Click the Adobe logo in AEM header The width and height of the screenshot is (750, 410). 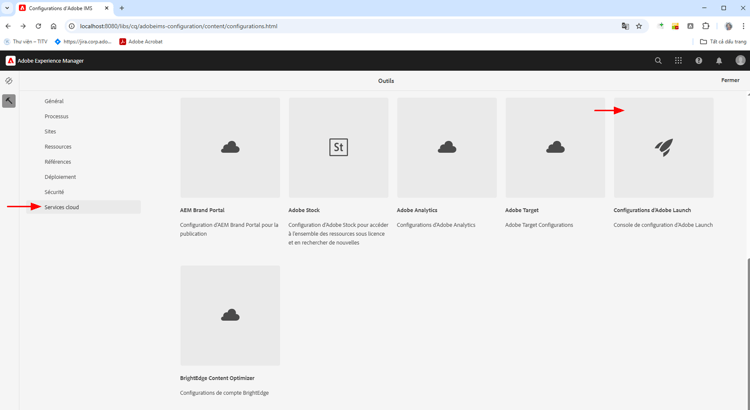click(x=11, y=61)
